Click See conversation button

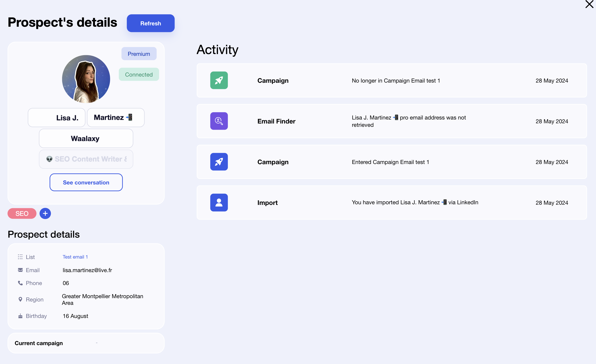(x=85, y=182)
